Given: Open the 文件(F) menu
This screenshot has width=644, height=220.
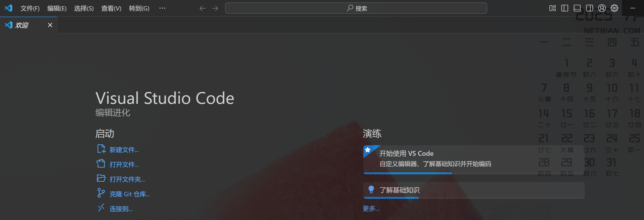Looking at the screenshot, I should click(x=30, y=9).
